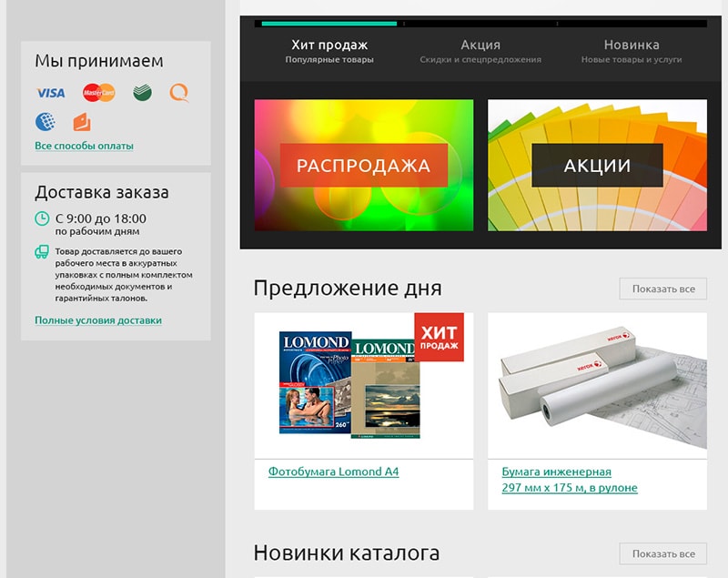The width and height of the screenshot is (728, 578).
Task: Open the АКЦИИ color swatches banner
Action: coord(597,166)
